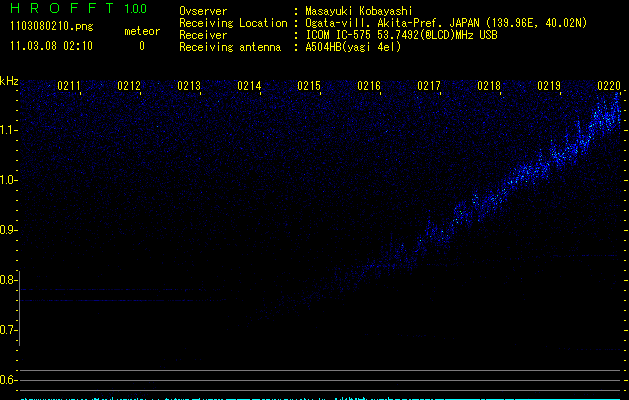The image size is (629, 400).
Task: Click the 0.8 kHz axis label
Action: (x=8, y=280)
